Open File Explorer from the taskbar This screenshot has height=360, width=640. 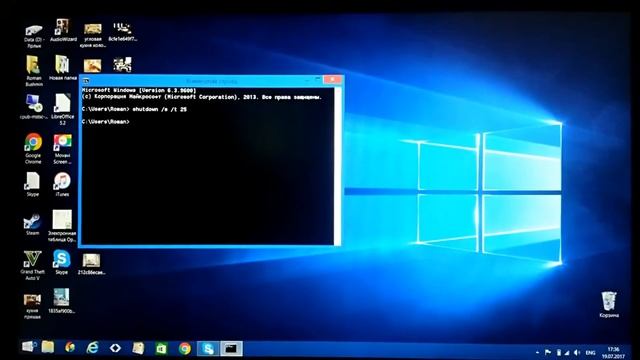pos(48,347)
